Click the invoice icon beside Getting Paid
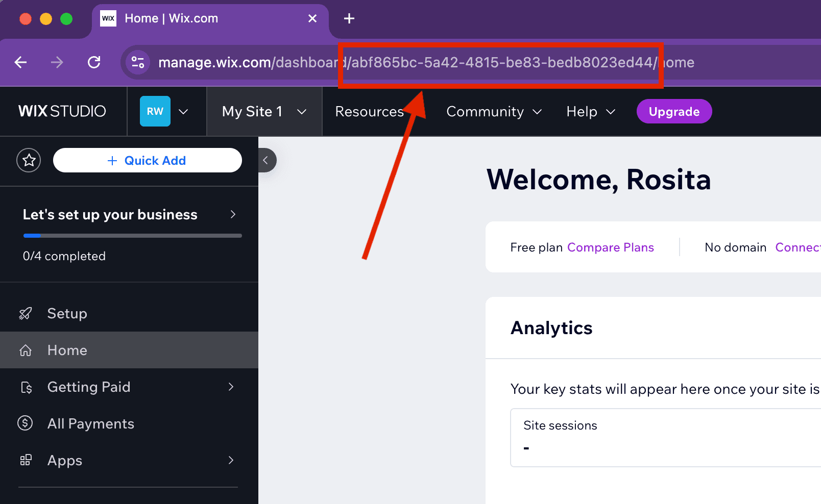The height and width of the screenshot is (504, 821). tap(26, 387)
